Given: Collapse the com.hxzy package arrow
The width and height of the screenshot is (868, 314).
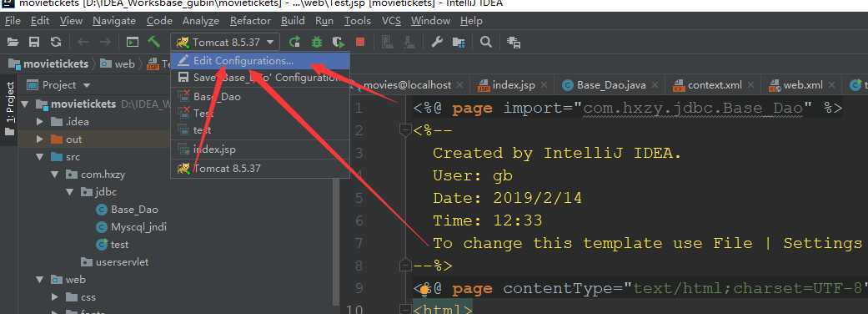Looking at the screenshot, I should tap(55, 175).
